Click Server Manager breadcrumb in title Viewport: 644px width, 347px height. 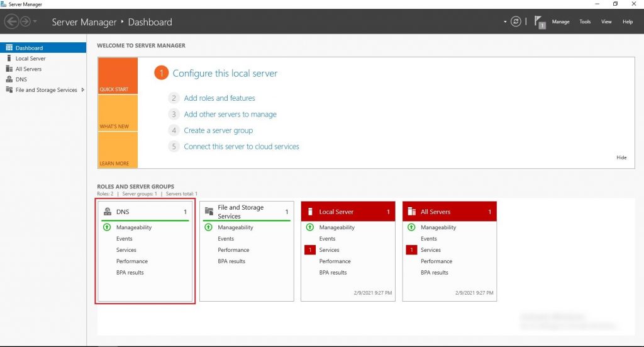pos(84,22)
